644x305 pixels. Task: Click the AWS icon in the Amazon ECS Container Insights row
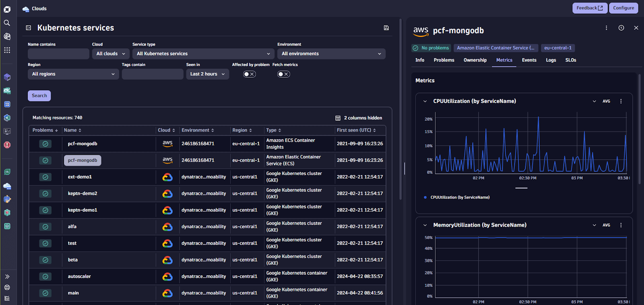tap(167, 144)
